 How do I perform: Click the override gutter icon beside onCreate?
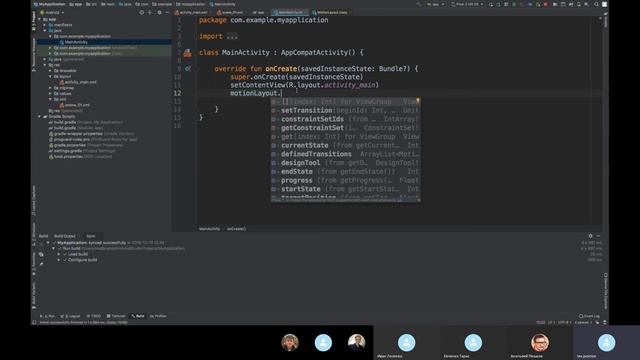point(188,69)
